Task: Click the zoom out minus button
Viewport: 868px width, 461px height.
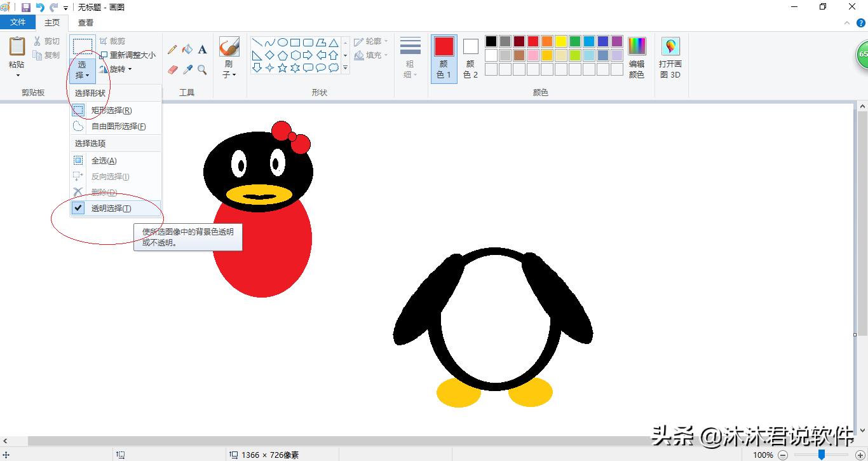Action: pyautogui.click(x=783, y=455)
